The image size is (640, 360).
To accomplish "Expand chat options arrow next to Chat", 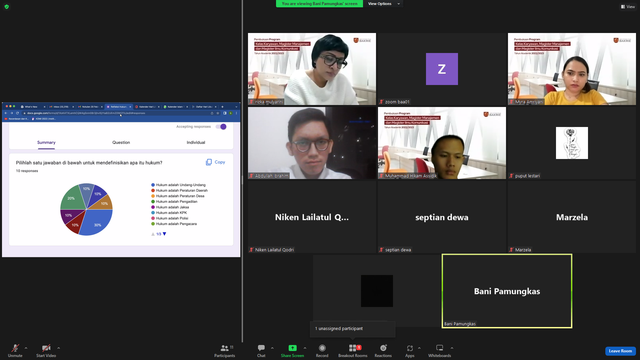I will [272, 348].
